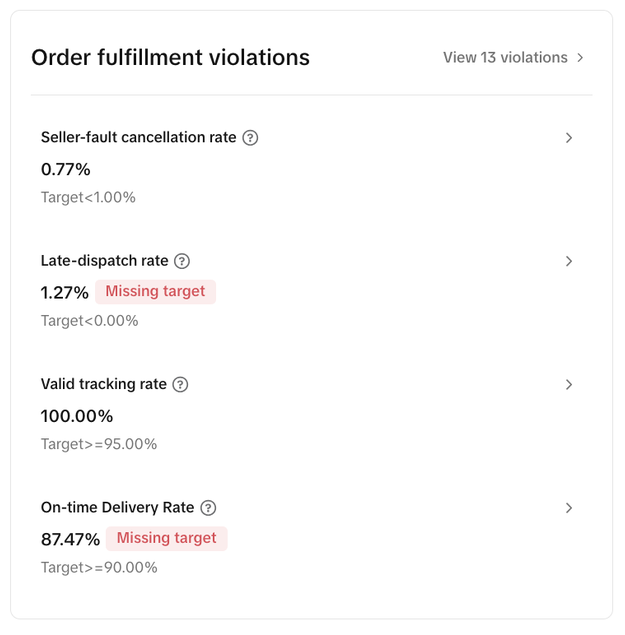Screen dimensions: 625x635
Task: Open Valid tracking rate details chevron
Action: tap(569, 385)
